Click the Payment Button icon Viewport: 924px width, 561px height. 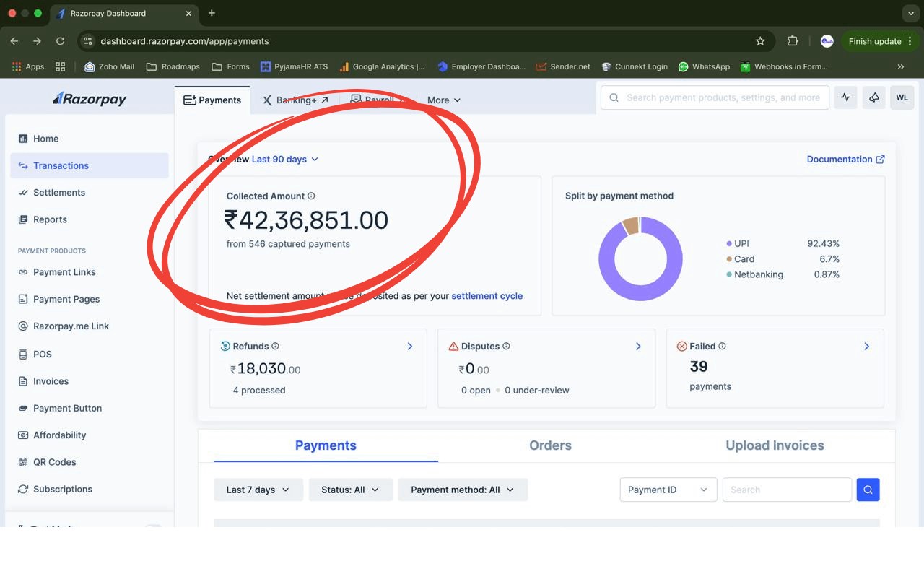[23, 408]
